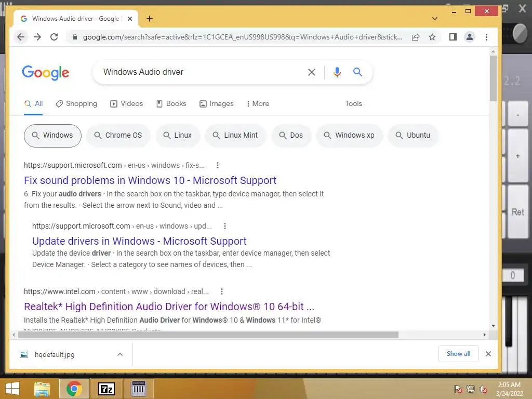Screen dimensions: 532x399
Task: Select the Linux filter chip
Action: point(178,136)
